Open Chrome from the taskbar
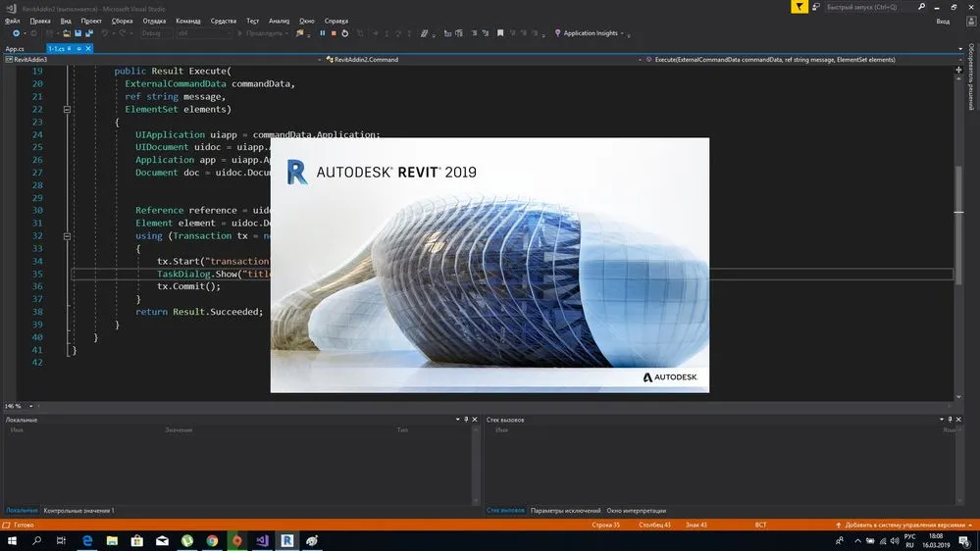Viewport: 980px width, 551px height. click(213, 540)
